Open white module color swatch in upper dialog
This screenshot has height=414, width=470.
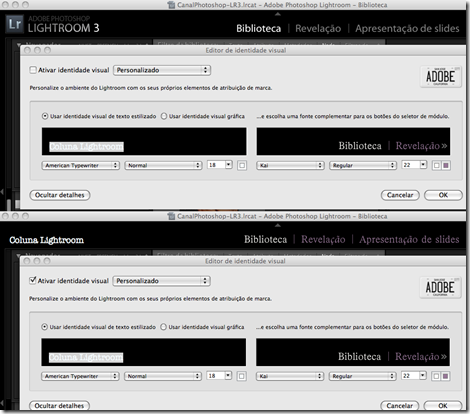437,165
